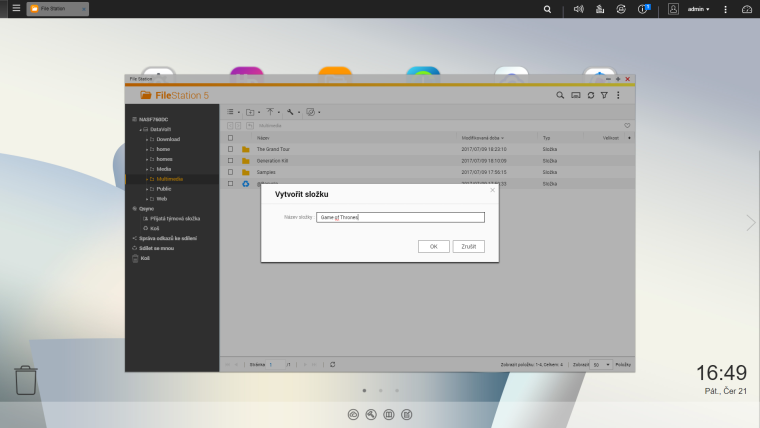760x428 pixels.
Task: Expand the admin user dropdown
Action: coord(698,9)
